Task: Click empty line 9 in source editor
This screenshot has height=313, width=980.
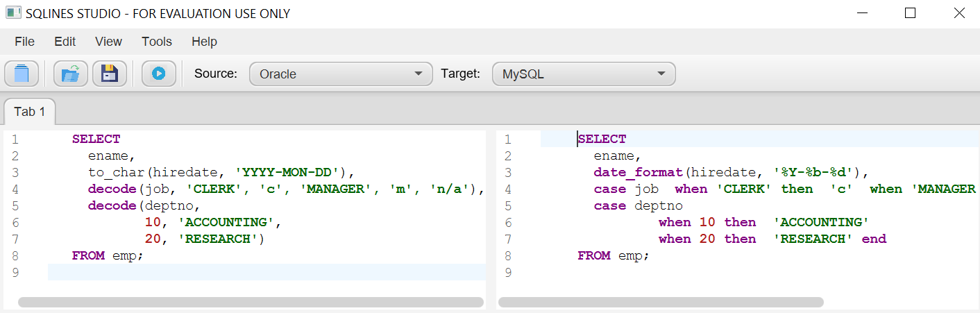Action: 267,272
